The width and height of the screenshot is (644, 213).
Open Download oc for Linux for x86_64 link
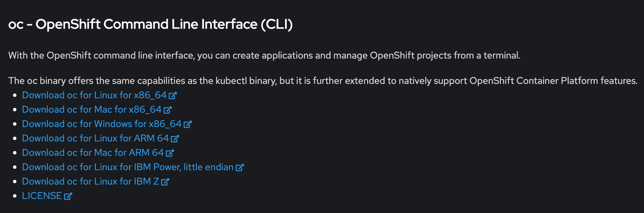coord(94,95)
